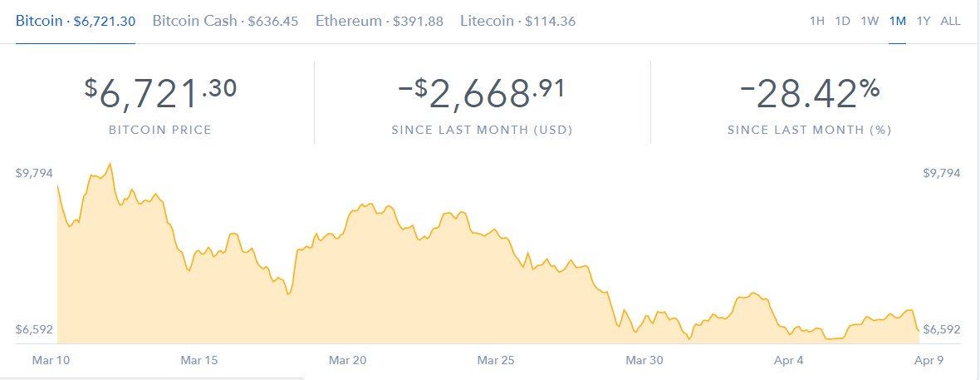Set chart range to 1H
The height and width of the screenshot is (380, 980).
817,22
